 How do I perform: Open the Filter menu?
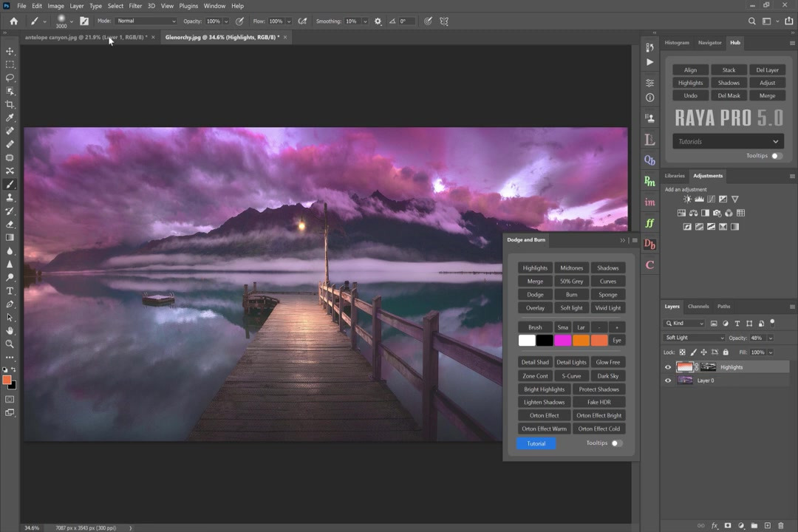click(135, 6)
